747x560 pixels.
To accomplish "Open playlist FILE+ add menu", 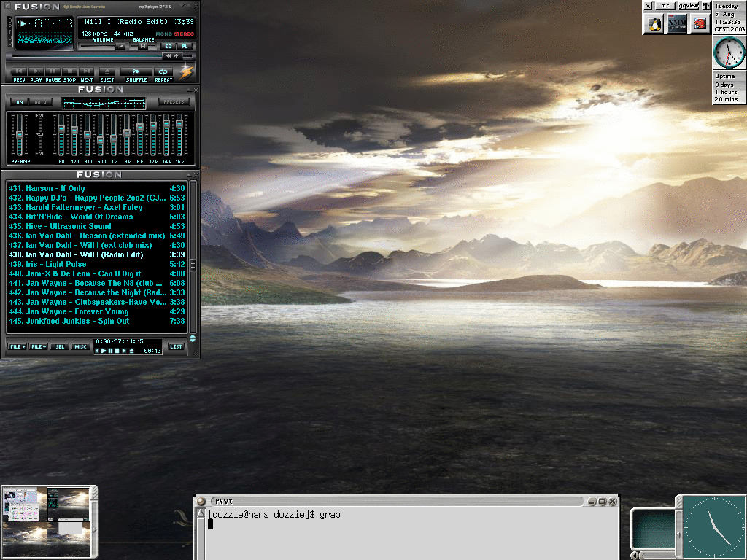I will [x=18, y=346].
